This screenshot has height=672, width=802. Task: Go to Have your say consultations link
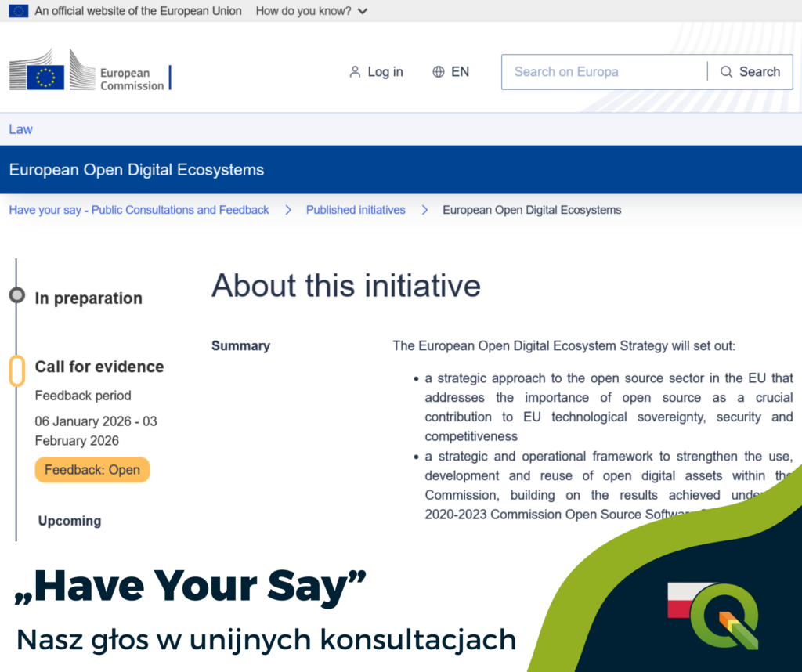point(139,210)
